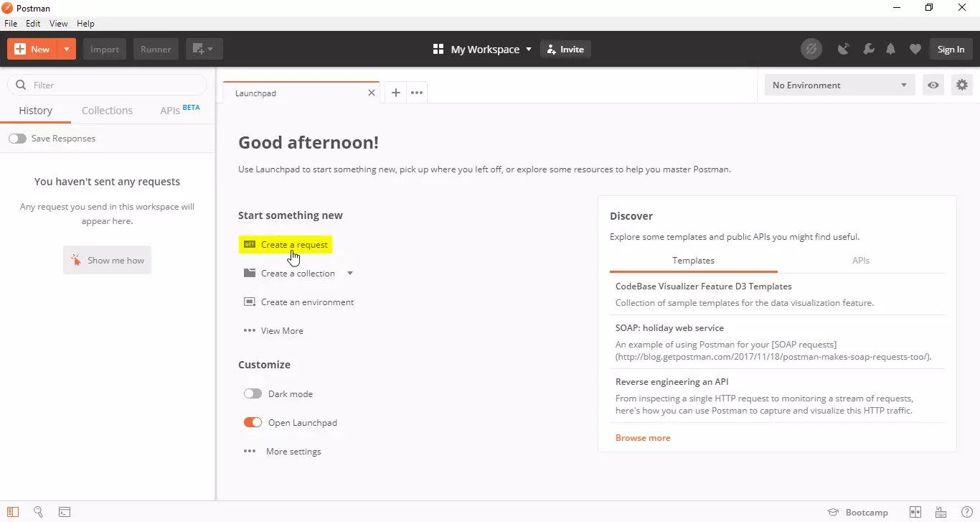Select the Templates tab in Discover
The image size is (980, 522).
(x=693, y=260)
